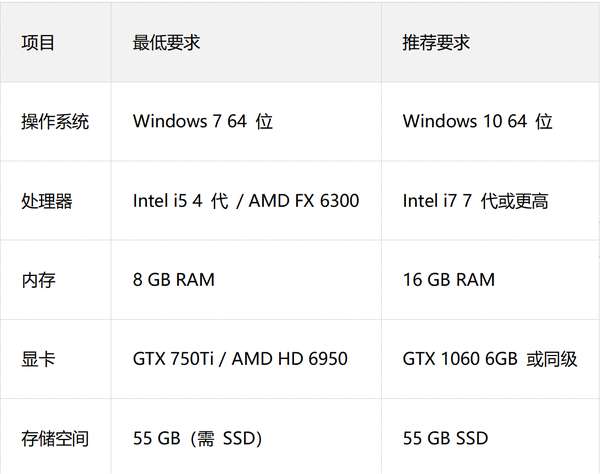600x474 pixels.
Task: Click the GTX 1060 6GB 或同级 cell
Action: 490,358
